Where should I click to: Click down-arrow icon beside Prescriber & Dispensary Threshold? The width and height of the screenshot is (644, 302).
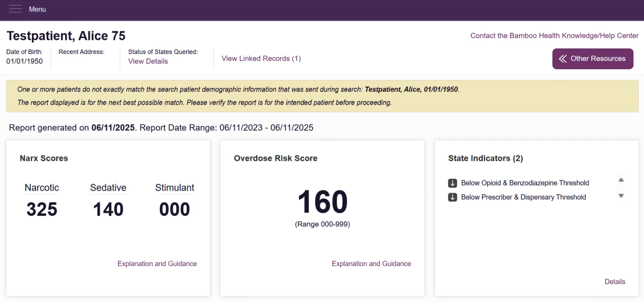pos(452,197)
